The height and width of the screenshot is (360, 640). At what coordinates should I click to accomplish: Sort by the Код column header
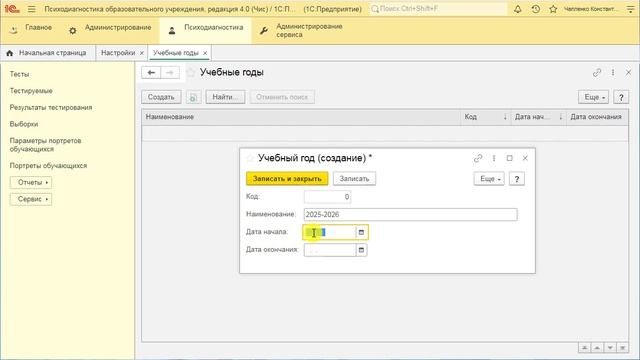[486, 117]
